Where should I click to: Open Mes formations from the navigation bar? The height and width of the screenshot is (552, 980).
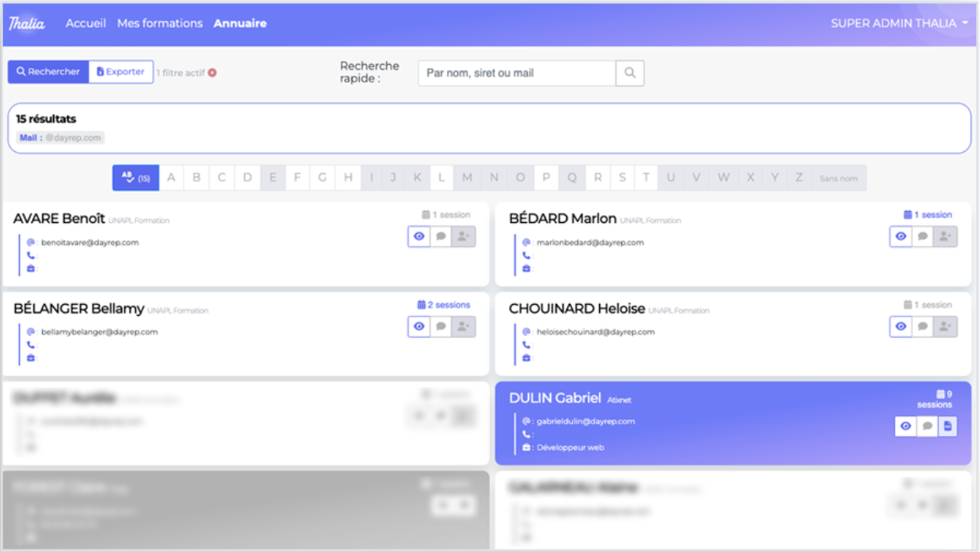click(159, 23)
